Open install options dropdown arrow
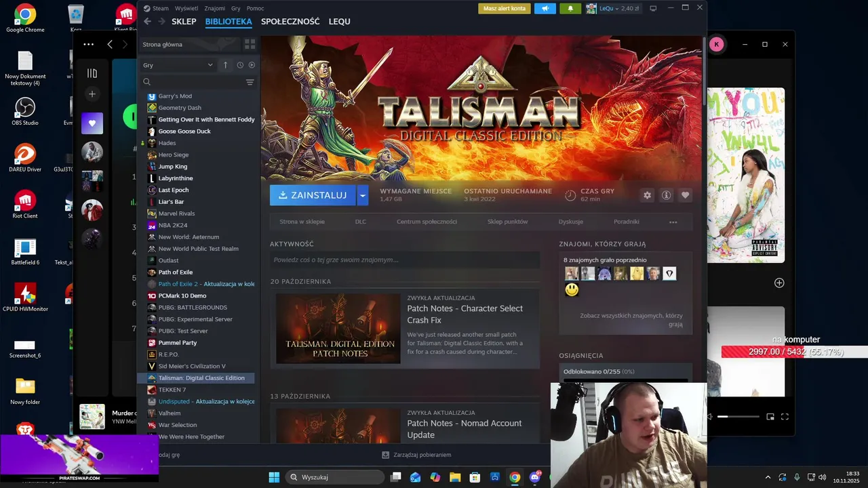This screenshot has height=488, width=868. coord(363,195)
